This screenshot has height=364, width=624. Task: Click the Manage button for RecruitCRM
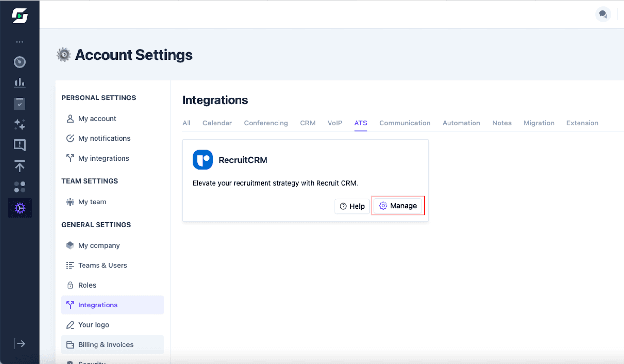[398, 206]
